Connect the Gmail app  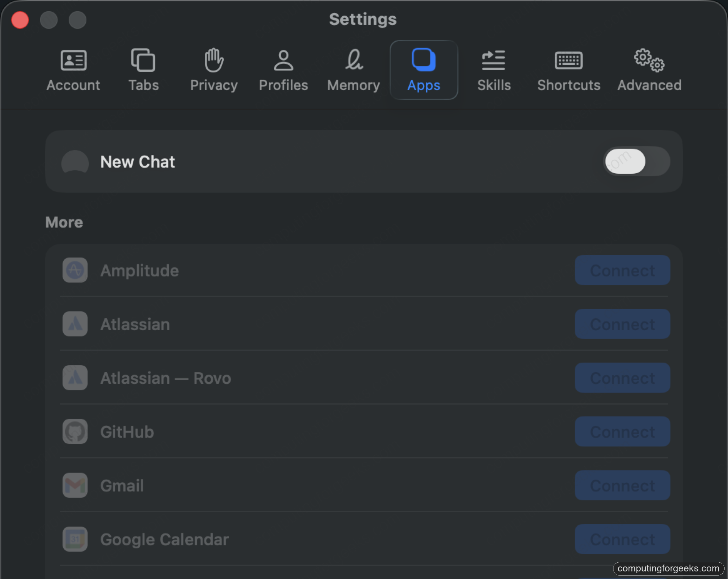pos(622,486)
